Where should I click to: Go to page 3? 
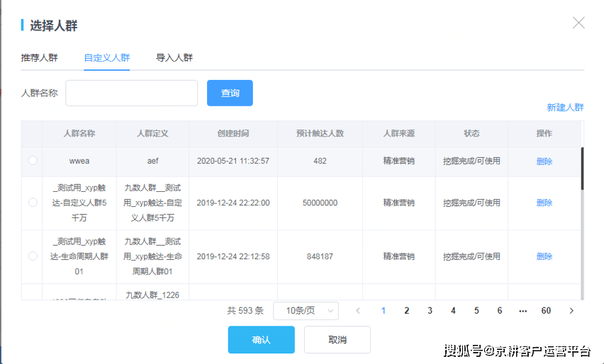click(x=430, y=311)
